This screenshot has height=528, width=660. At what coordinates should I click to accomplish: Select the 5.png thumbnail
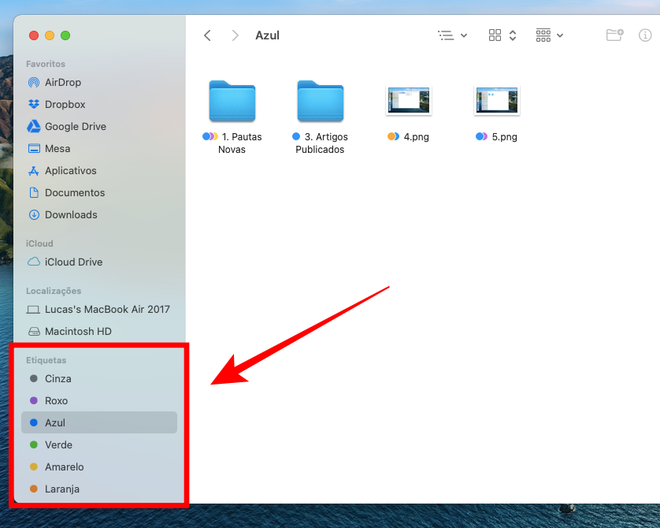click(497, 101)
